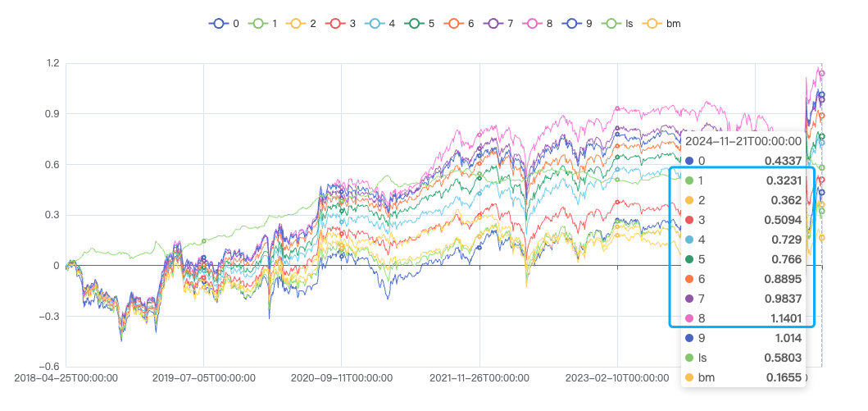
Task: Click the x-axis label 2019-07-05T00:00:00
Action: point(203,378)
